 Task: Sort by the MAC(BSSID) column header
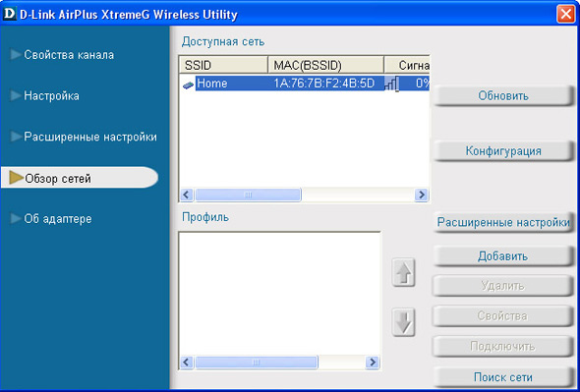click(x=325, y=65)
